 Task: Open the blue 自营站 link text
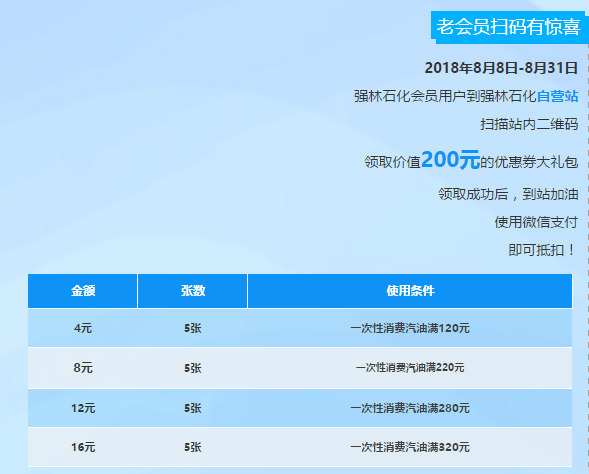click(557, 96)
